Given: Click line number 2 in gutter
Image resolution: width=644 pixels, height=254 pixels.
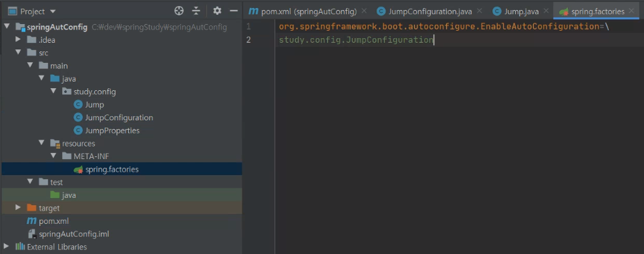Looking at the screenshot, I should coord(248,40).
